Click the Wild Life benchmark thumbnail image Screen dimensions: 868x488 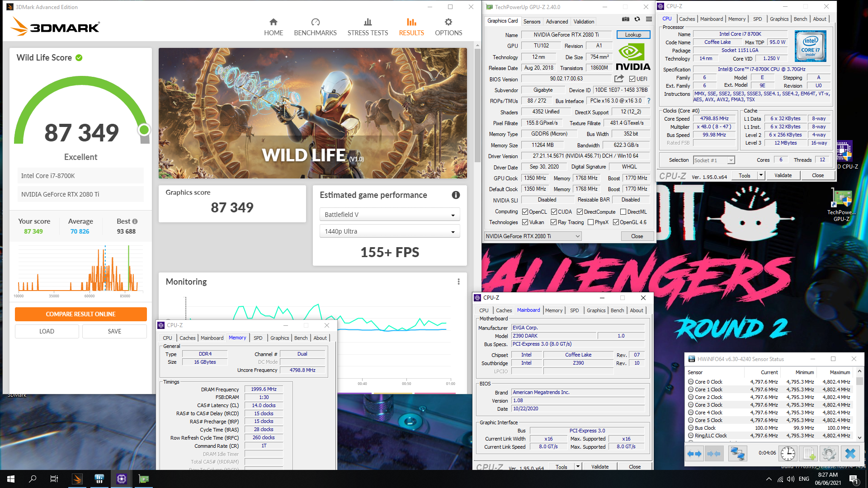click(x=312, y=113)
